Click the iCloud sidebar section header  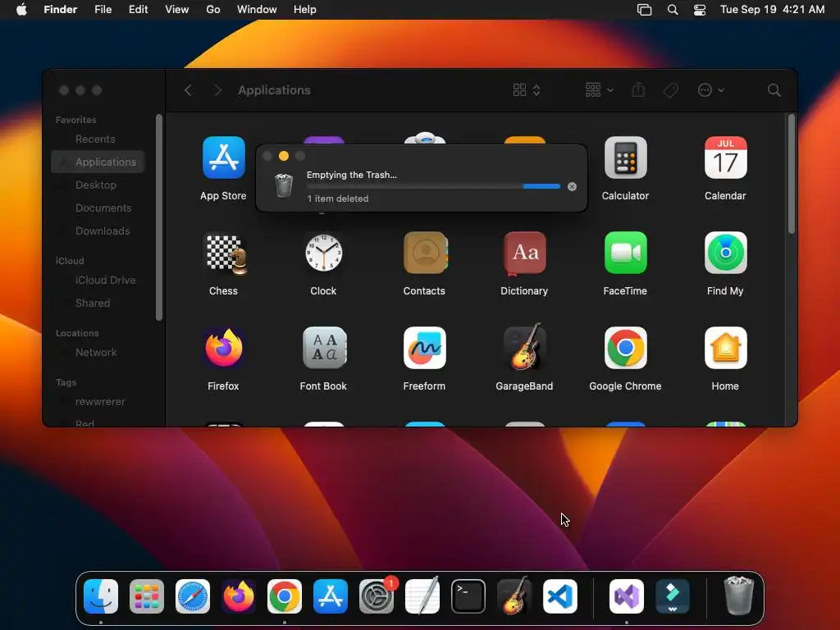click(x=70, y=261)
